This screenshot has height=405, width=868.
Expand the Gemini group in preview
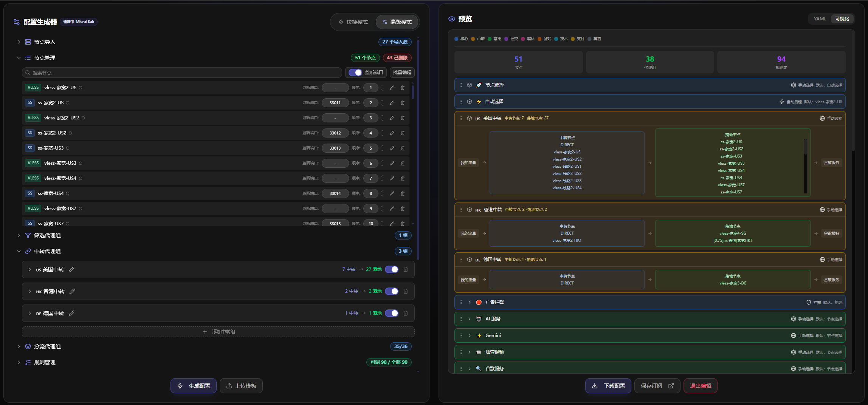coord(470,335)
